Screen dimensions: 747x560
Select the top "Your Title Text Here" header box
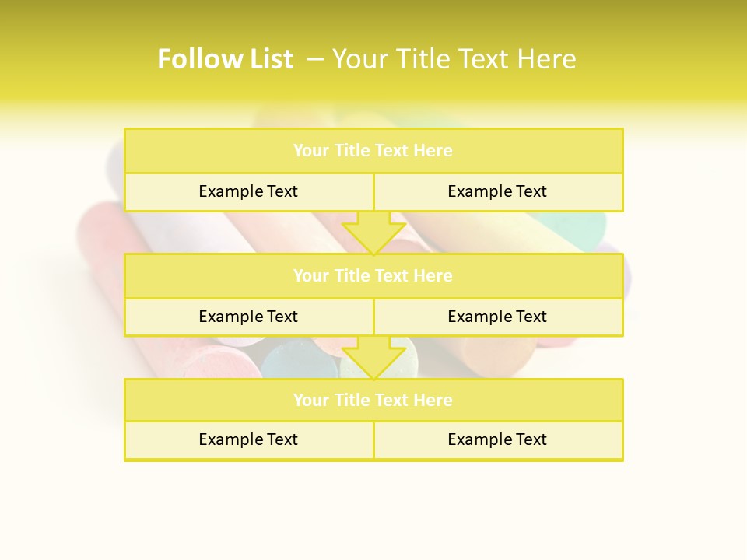(373, 151)
